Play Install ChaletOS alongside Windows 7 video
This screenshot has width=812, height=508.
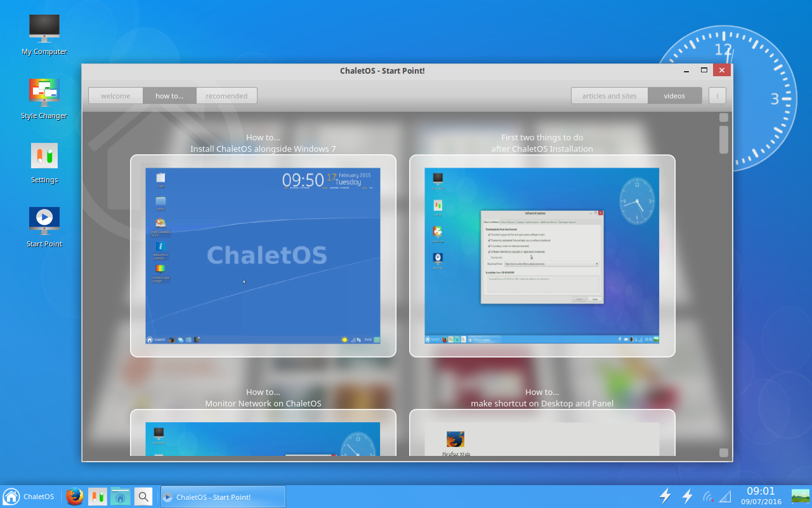[263, 256]
